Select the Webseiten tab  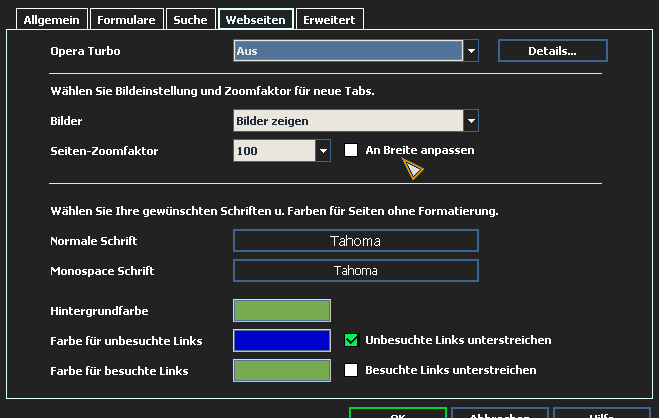point(256,19)
